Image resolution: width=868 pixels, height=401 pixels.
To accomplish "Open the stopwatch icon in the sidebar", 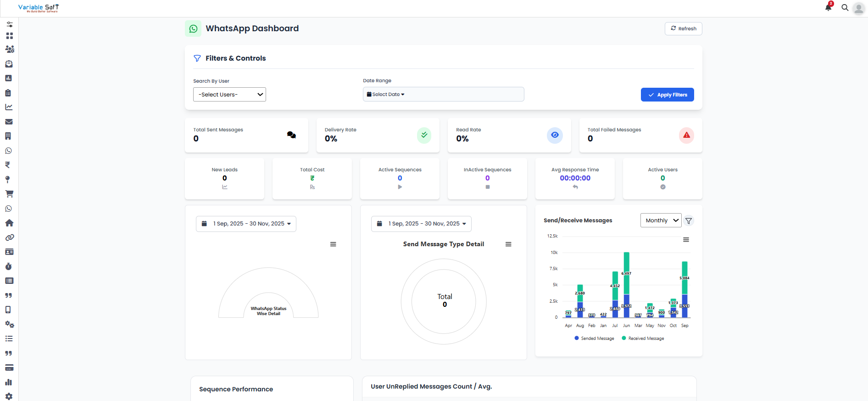I will pos(9,266).
